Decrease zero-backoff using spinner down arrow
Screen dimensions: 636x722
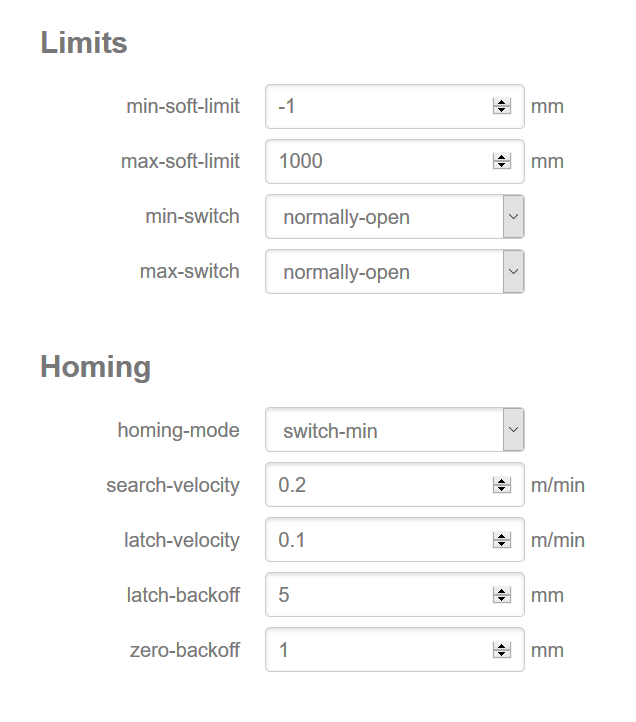click(x=502, y=654)
